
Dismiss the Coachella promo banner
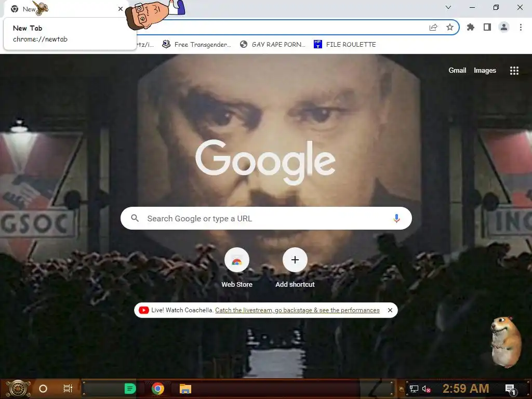390,310
